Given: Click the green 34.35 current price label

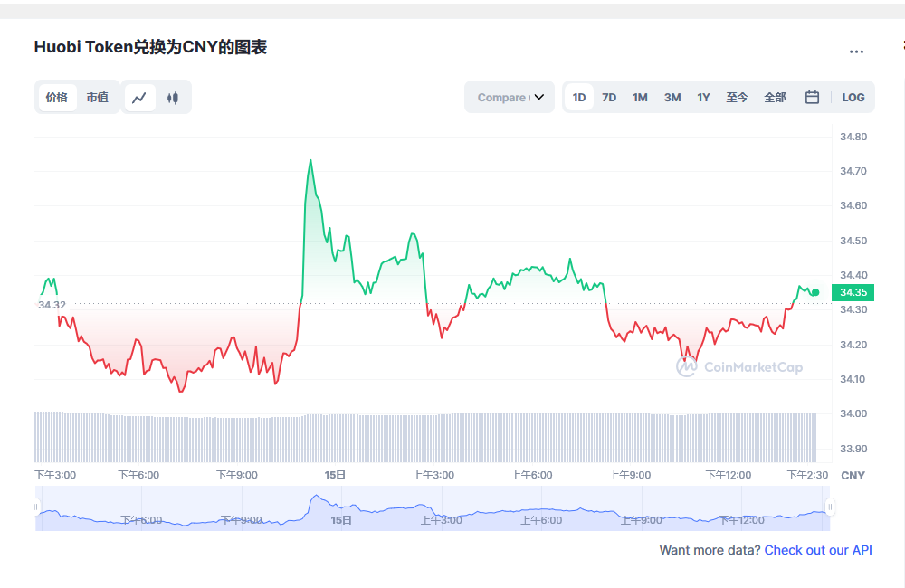Looking at the screenshot, I should 853,292.
